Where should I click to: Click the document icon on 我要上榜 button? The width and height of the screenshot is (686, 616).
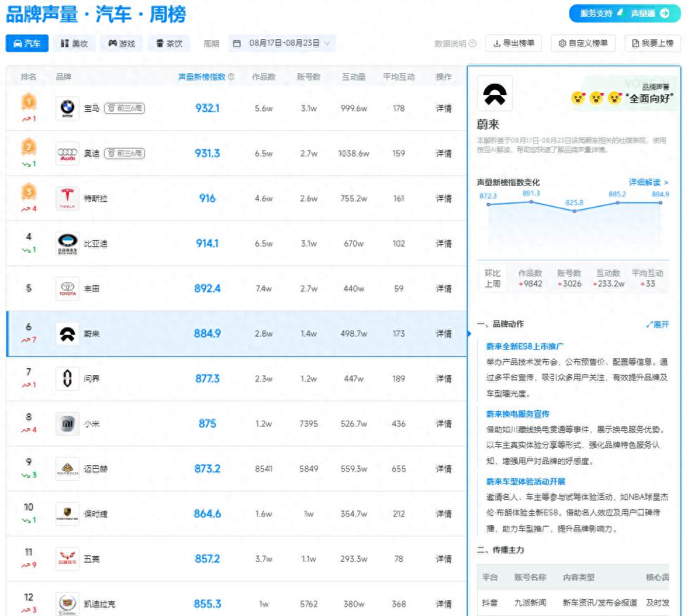tap(635, 43)
